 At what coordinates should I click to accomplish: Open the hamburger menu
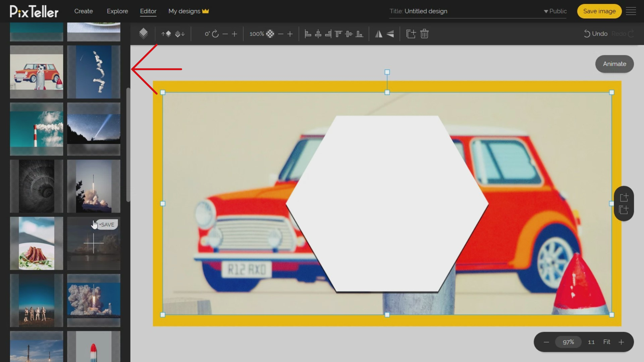631,11
